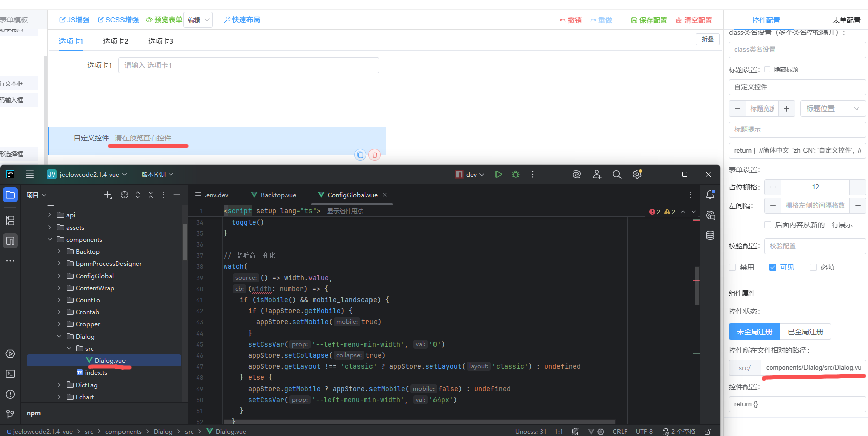This screenshot has width=868, height=436.
Task: Click 预览表单 button
Action: 164,20
